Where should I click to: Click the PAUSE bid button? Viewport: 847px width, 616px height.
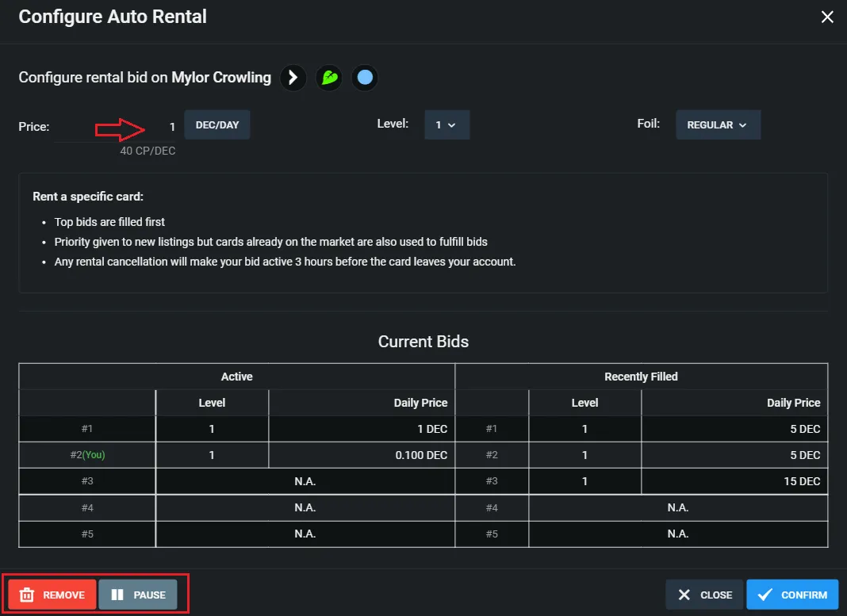(x=138, y=595)
